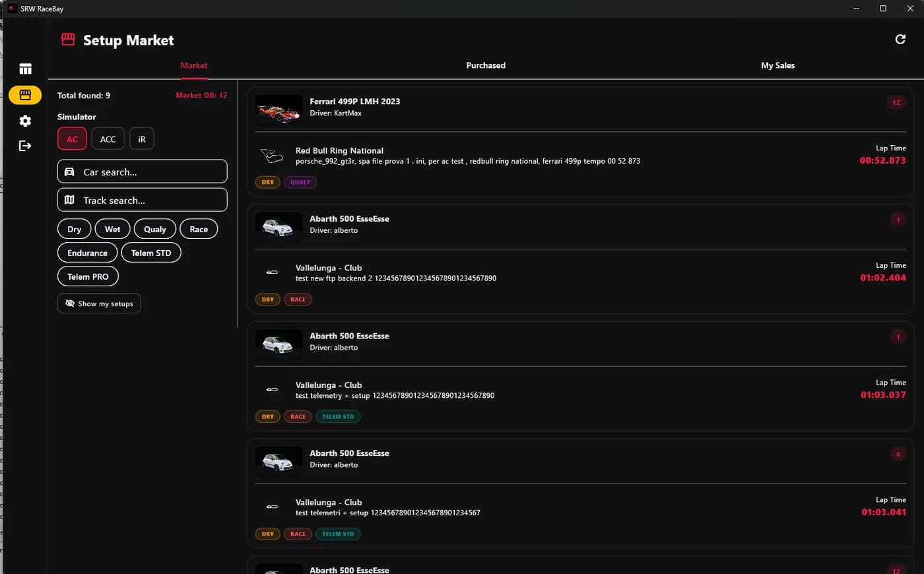924x574 pixels.
Task: Open settings gear icon in sidebar
Action: tap(25, 121)
